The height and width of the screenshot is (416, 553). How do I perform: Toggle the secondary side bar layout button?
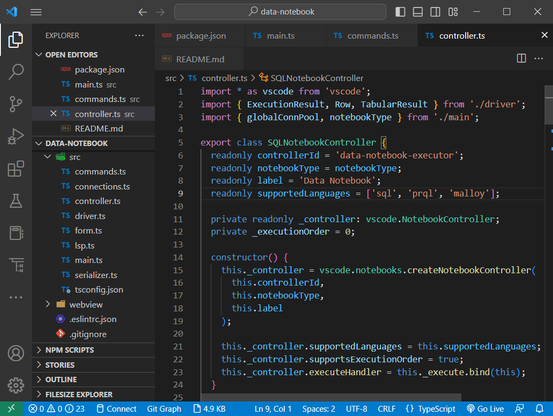click(435, 12)
